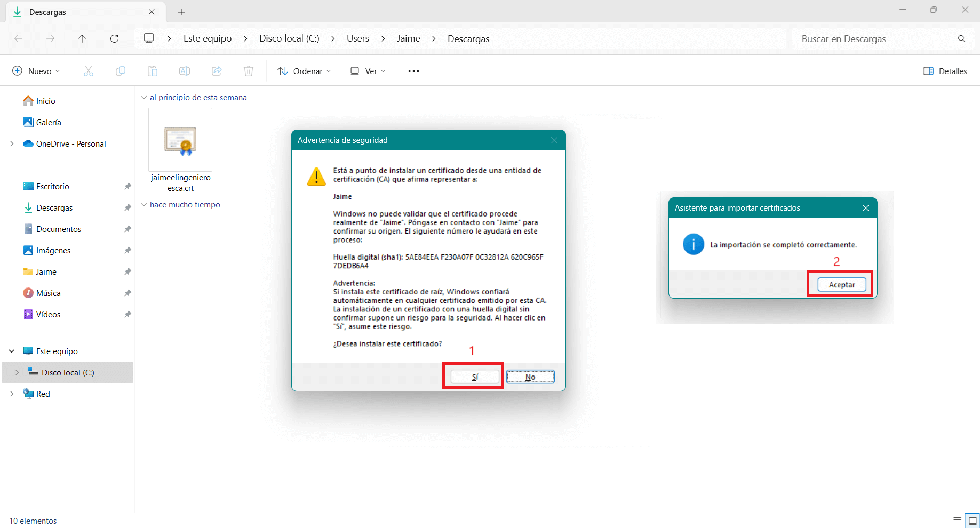
Task: Click the Refresh icon in navigation bar
Action: coord(114,38)
